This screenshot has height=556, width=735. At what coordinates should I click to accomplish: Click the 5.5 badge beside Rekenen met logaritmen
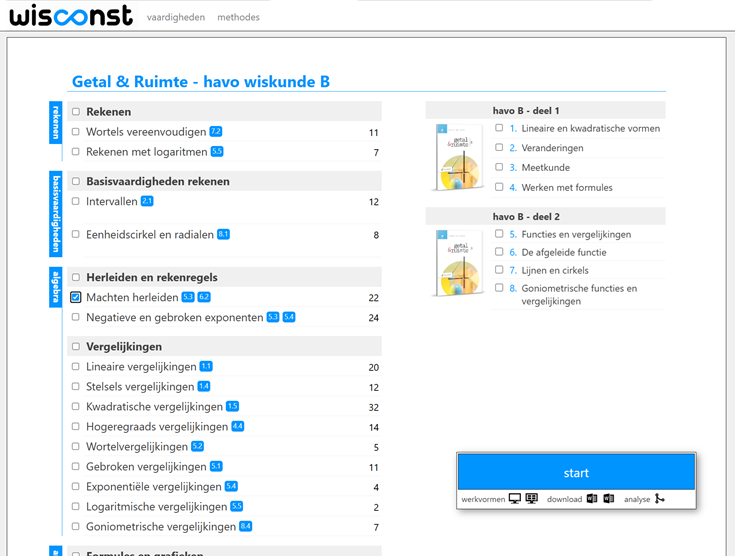(x=217, y=151)
